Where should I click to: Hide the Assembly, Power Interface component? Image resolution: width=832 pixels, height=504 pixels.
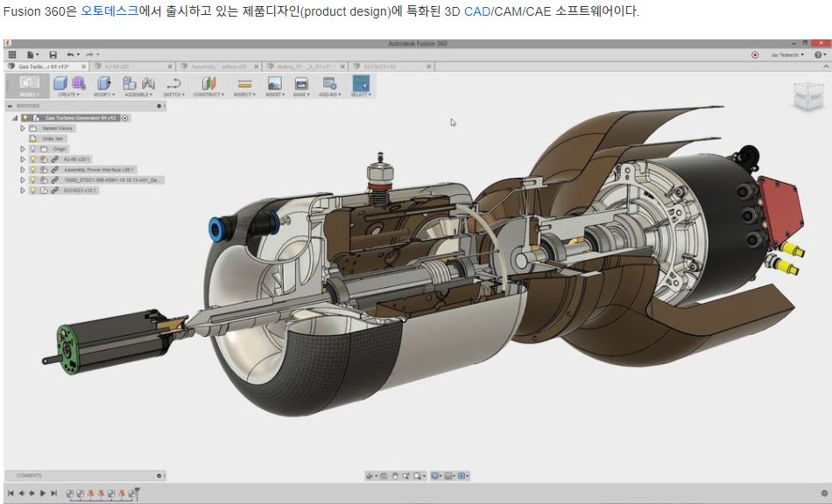pyautogui.click(x=33, y=170)
